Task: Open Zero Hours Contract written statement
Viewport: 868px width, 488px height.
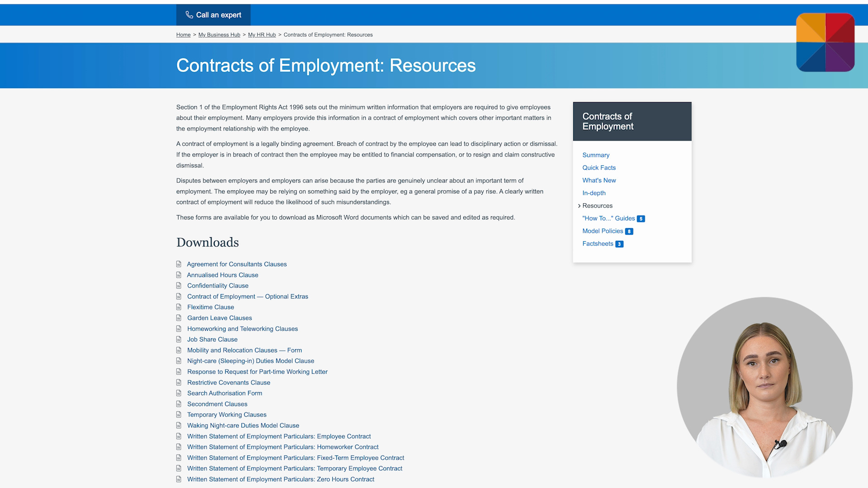Action: pos(281,479)
